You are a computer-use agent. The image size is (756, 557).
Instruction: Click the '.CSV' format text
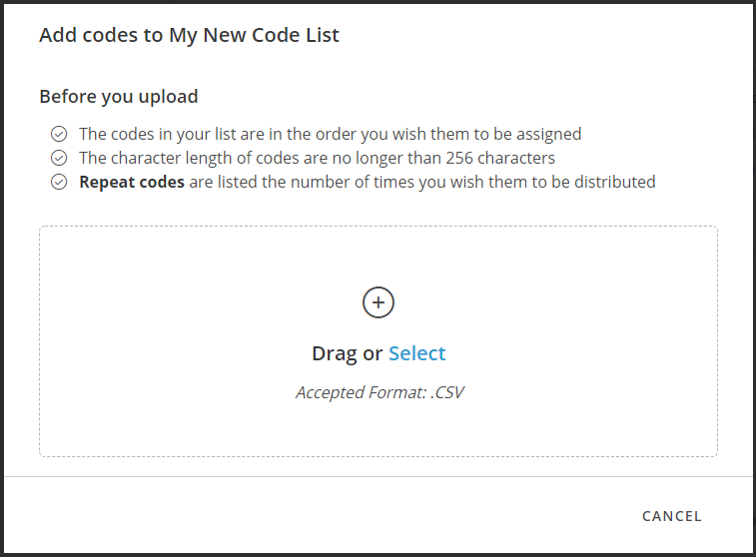pos(447,392)
